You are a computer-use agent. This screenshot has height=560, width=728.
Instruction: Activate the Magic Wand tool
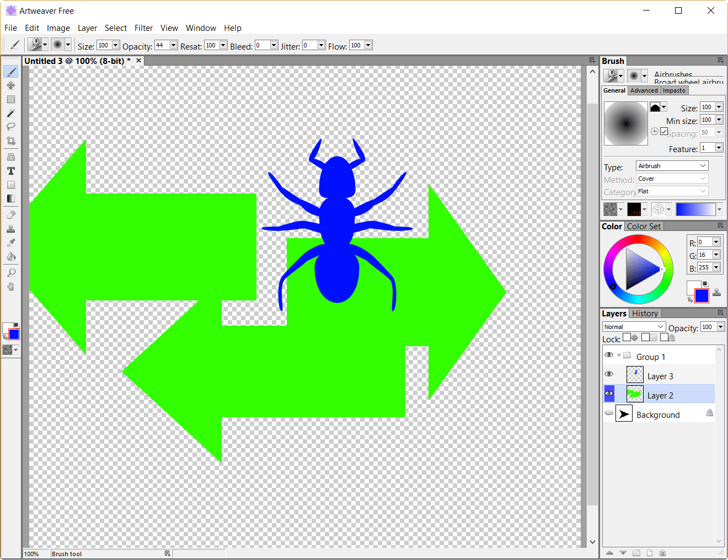point(11,114)
